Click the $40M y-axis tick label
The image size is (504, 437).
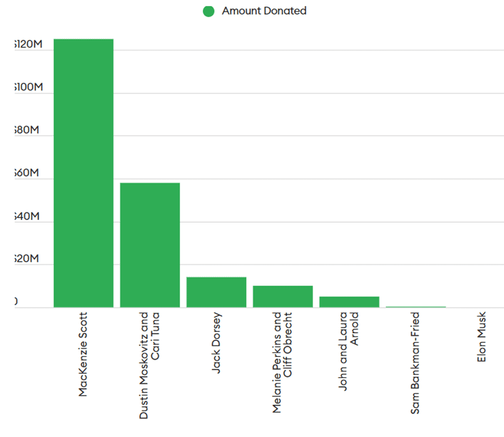point(27,216)
